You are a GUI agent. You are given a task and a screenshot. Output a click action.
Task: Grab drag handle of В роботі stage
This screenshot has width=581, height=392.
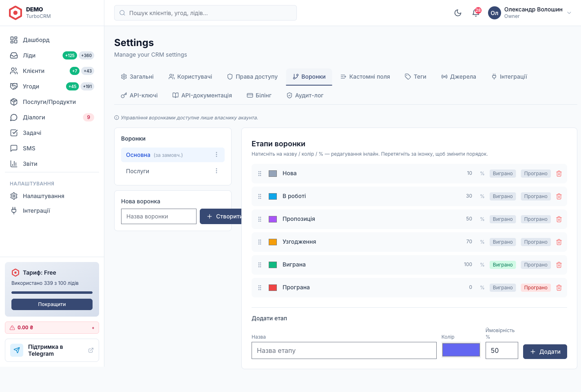coord(260,196)
